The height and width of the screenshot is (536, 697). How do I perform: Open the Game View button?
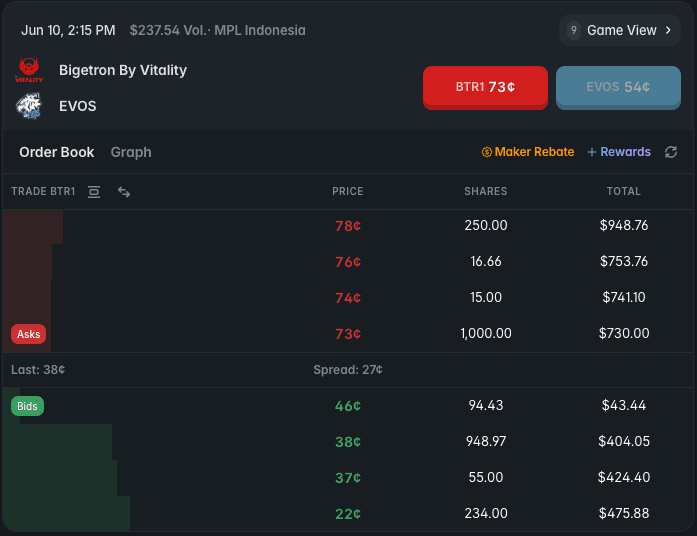click(x=620, y=30)
